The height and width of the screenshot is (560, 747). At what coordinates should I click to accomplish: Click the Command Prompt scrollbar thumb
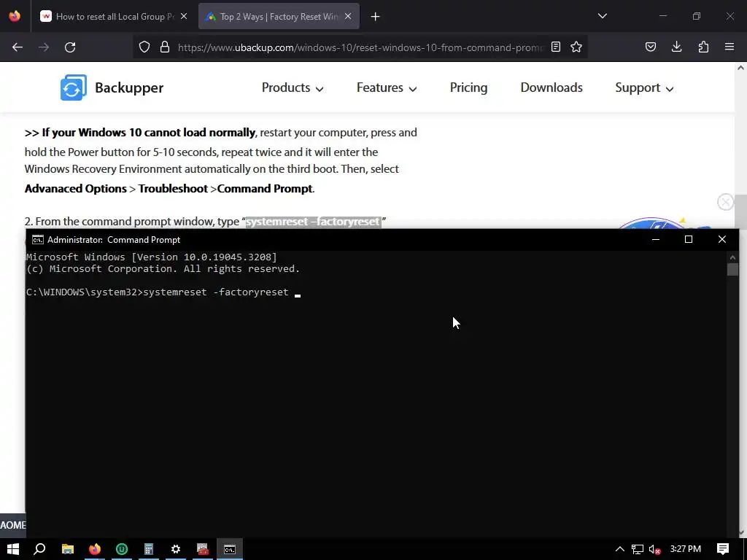coord(732,270)
